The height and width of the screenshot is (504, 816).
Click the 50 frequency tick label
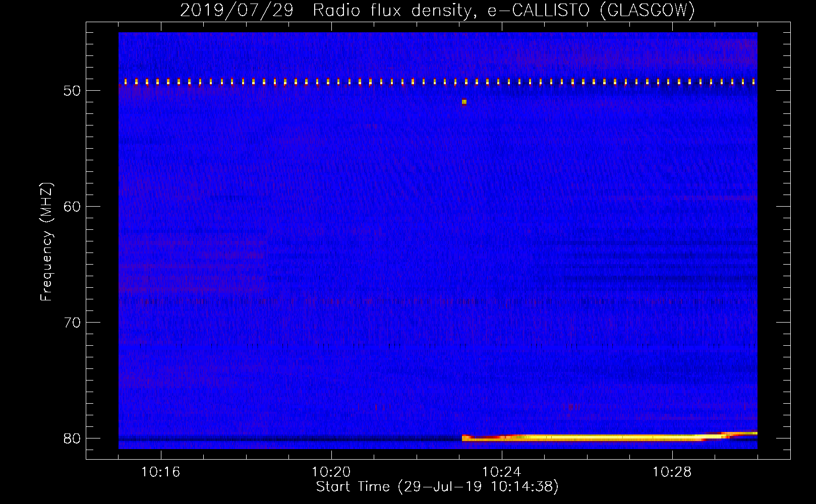tap(72, 91)
